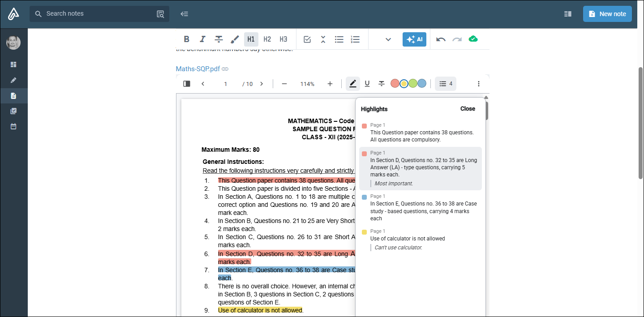Go to previous PDF page
This screenshot has height=317, width=644.
pyautogui.click(x=203, y=84)
